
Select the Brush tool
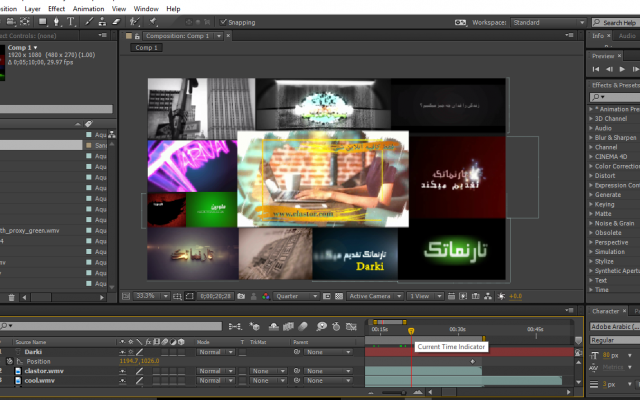(89, 22)
